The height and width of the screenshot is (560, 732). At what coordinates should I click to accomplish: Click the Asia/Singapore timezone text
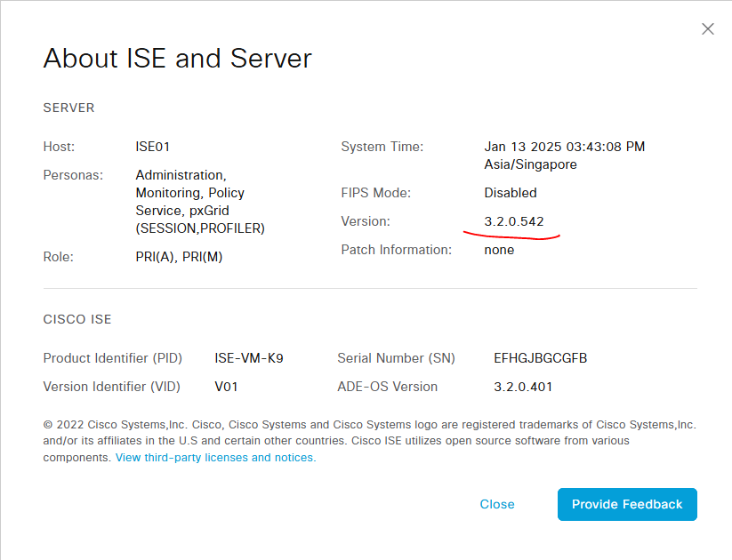[530, 164]
